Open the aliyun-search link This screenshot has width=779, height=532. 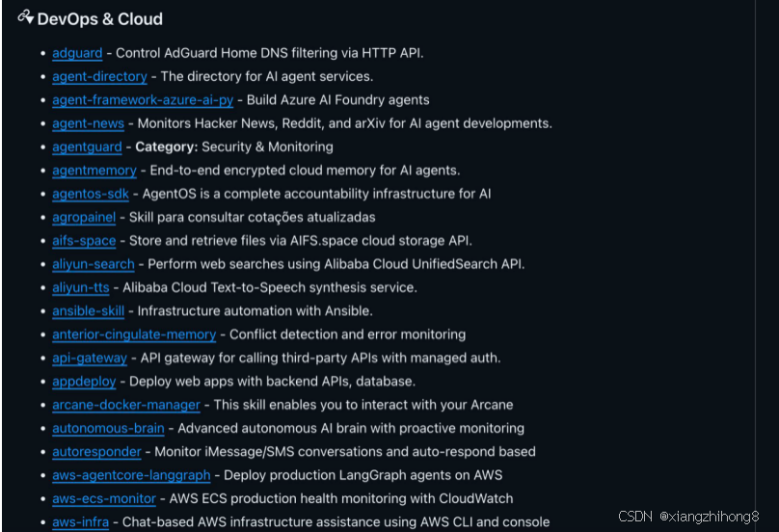94,264
